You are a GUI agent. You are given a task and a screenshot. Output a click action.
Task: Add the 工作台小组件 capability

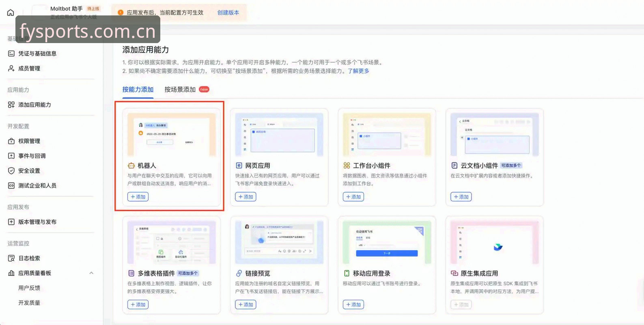(353, 197)
